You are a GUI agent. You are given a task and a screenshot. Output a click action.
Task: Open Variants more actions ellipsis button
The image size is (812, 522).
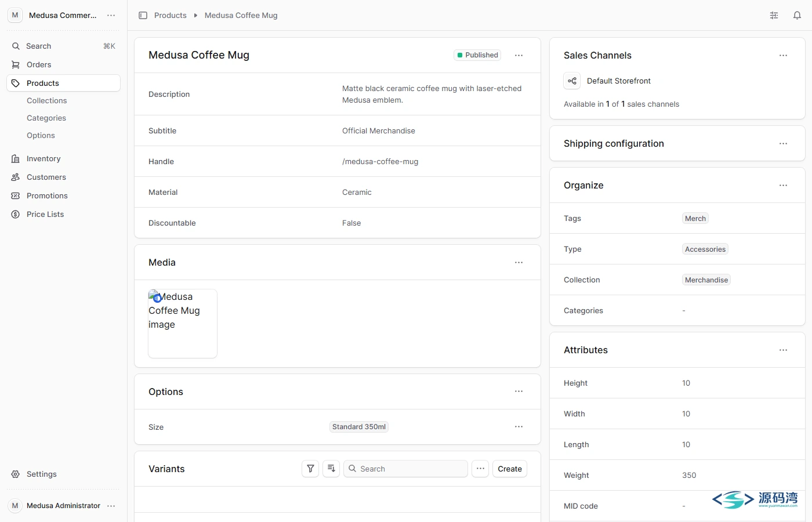coord(480,469)
